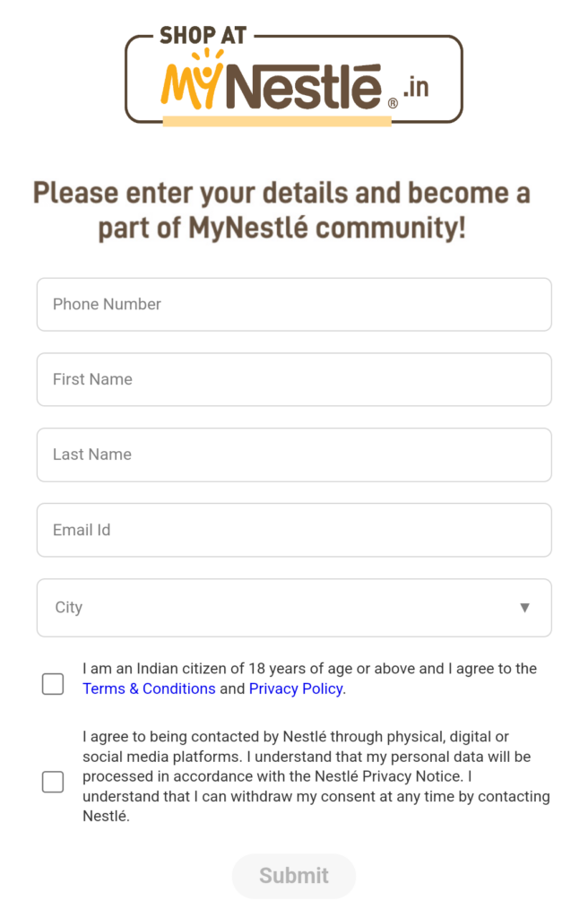This screenshot has width=588, height=918.
Task: Enable the Nestlé contact consent checkbox
Action: click(x=53, y=782)
